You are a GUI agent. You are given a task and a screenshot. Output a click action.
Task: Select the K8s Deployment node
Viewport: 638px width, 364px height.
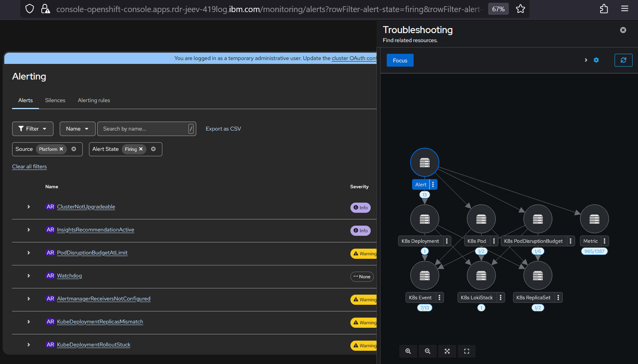click(425, 219)
